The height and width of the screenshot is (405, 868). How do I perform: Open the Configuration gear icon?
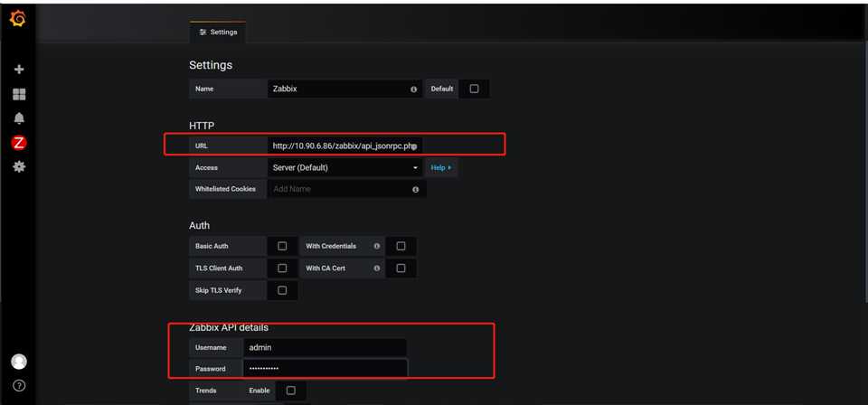[19, 166]
